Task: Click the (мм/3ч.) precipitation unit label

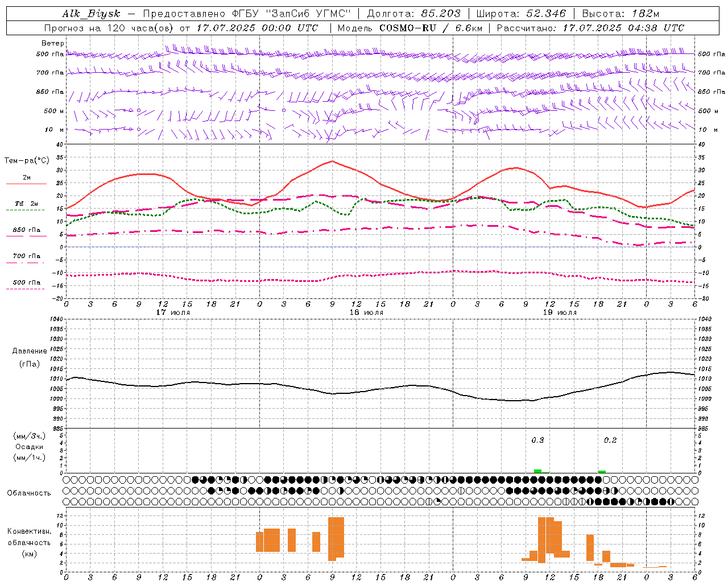Action: coord(30,436)
